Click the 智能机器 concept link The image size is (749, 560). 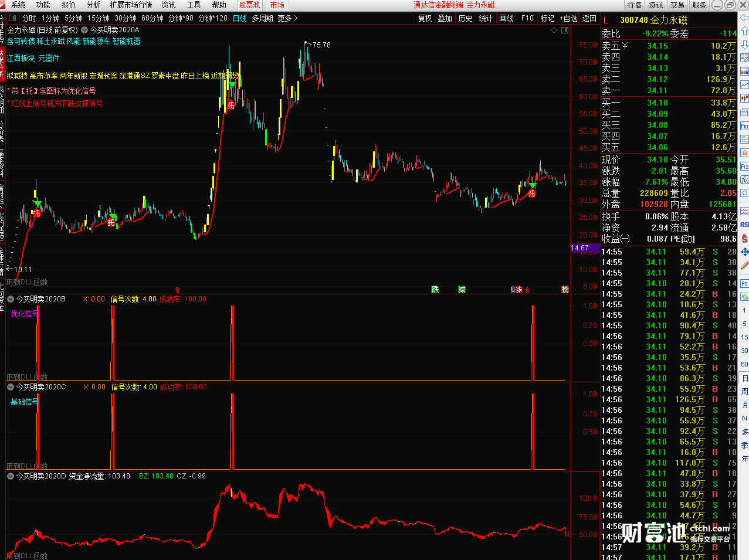[x=126, y=41]
